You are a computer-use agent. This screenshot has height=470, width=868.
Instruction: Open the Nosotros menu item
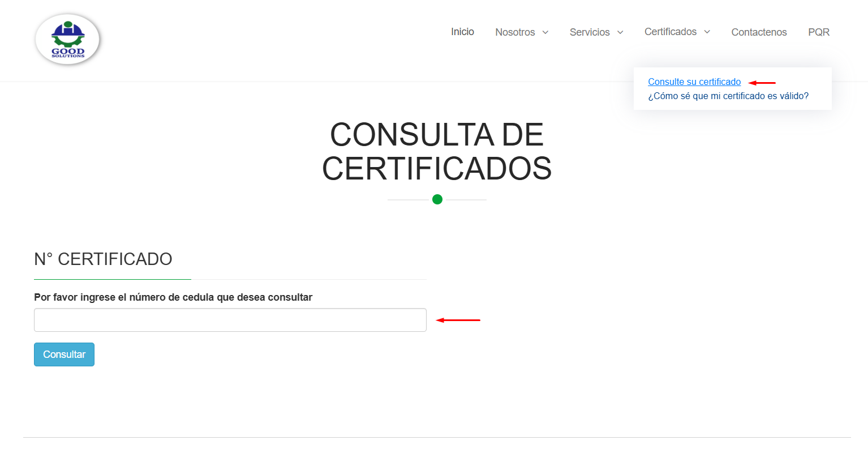coord(515,32)
